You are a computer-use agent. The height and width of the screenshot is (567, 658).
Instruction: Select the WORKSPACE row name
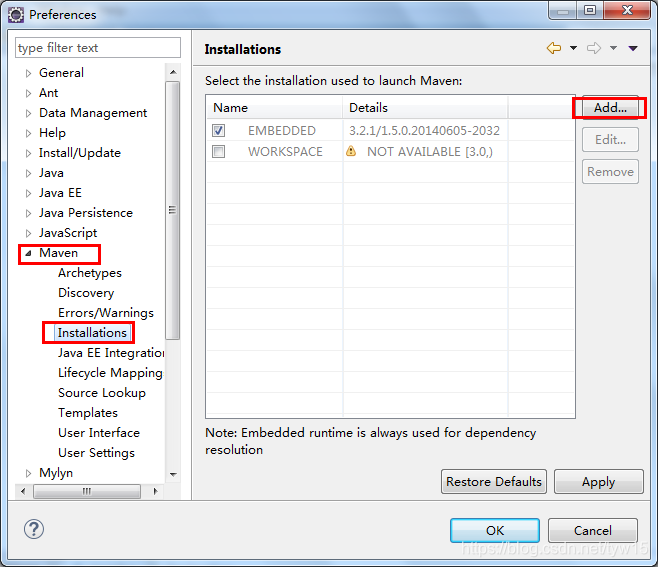tap(285, 152)
